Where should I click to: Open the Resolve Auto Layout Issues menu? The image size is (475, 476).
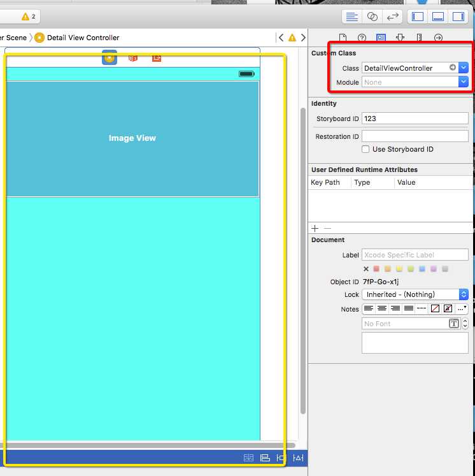(298, 458)
